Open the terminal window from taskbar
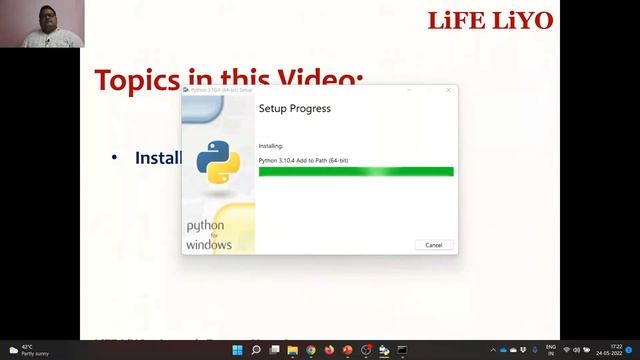Image resolution: width=640 pixels, height=360 pixels. coord(402,350)
